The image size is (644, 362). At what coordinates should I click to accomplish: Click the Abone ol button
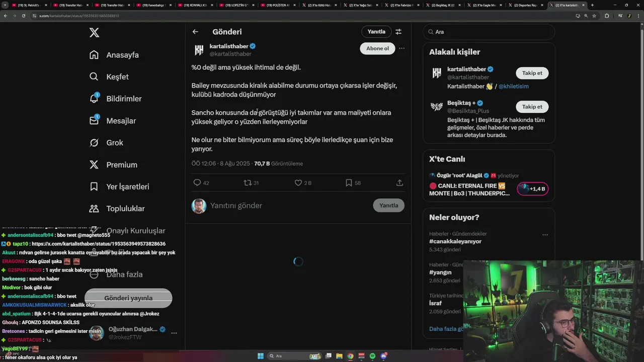tap(377, 48)
